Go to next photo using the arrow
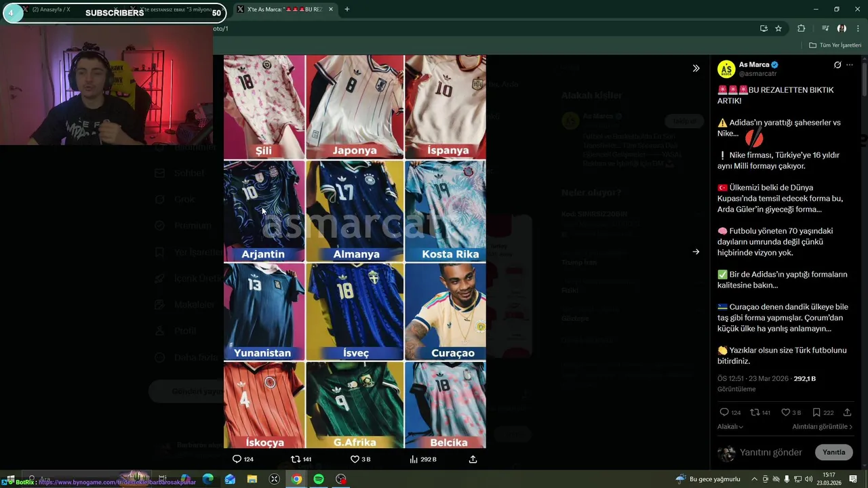The height and width of the screenshot is (488, 868). click(x=696, y=251)
